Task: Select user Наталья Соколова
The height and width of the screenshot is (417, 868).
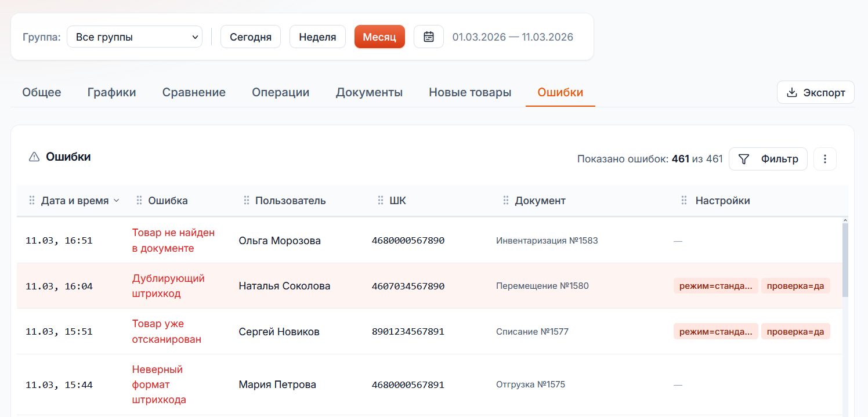Action: pos(284,286)
